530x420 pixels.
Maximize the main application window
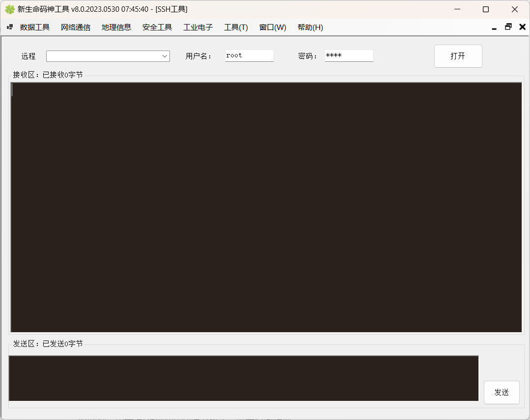click(x=486, y=9)
